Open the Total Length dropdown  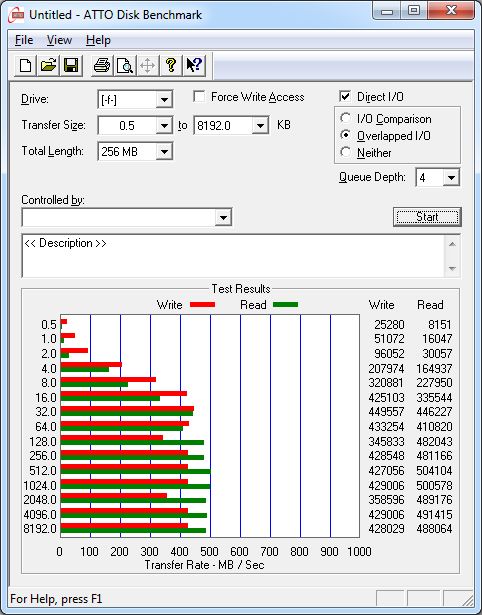click(164, 151)
